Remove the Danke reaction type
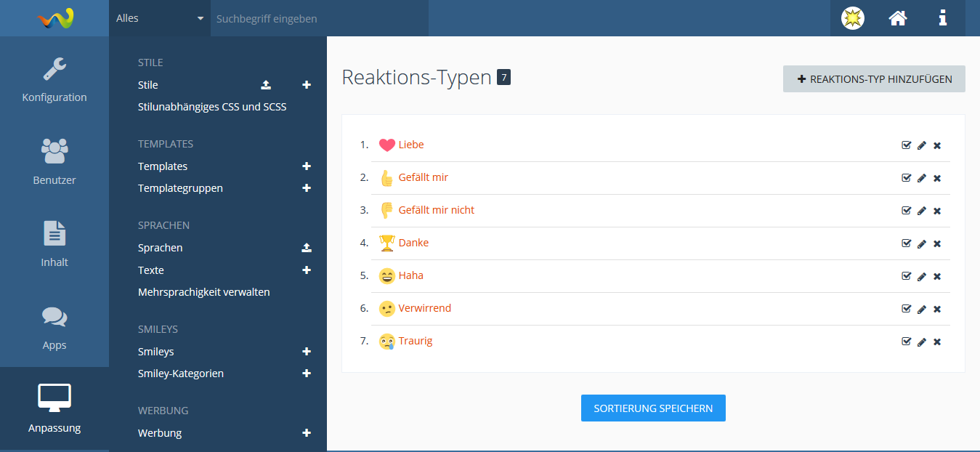This screenshot has height=452, width=980. tap(937, 243)
